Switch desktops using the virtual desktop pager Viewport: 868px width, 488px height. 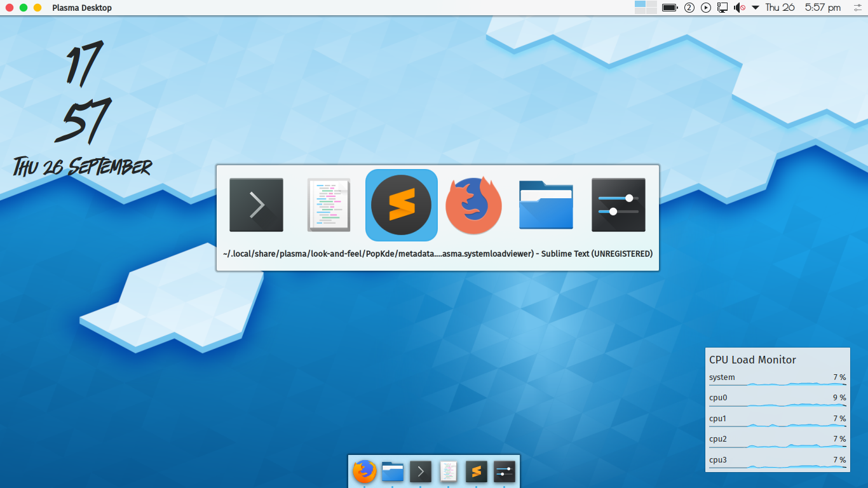tap(646, 8)
